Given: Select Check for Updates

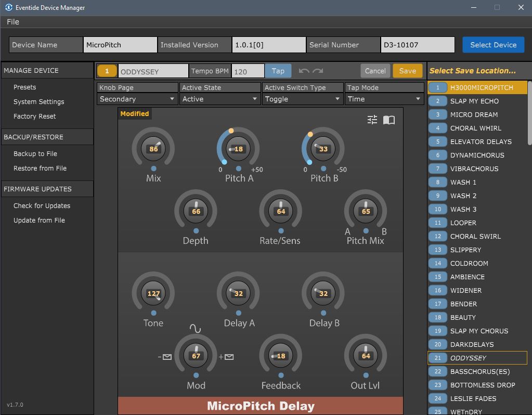Looking at the screenshot, I should (x=42, y=205).
